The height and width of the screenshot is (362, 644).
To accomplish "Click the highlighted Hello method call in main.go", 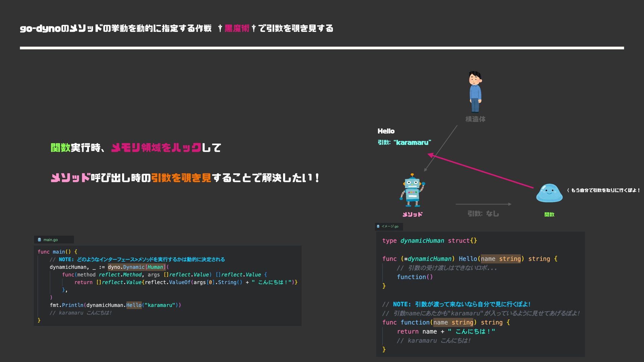I will pyautogui.click(x=134, y=305).
